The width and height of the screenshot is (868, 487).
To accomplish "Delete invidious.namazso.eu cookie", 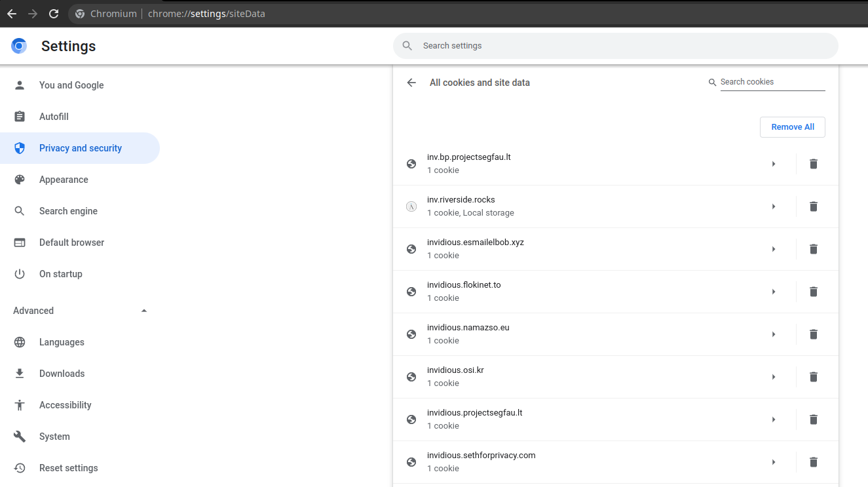I will 814,334.
